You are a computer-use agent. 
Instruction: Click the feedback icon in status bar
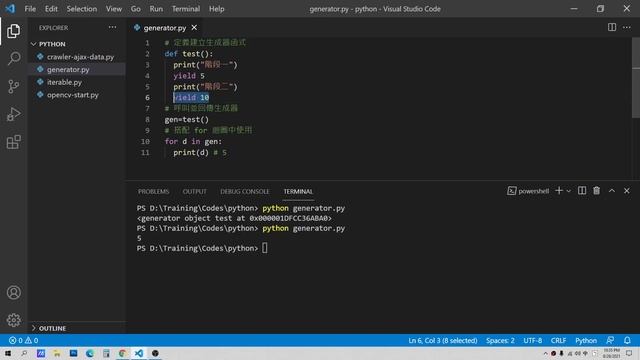coord(610,340)
